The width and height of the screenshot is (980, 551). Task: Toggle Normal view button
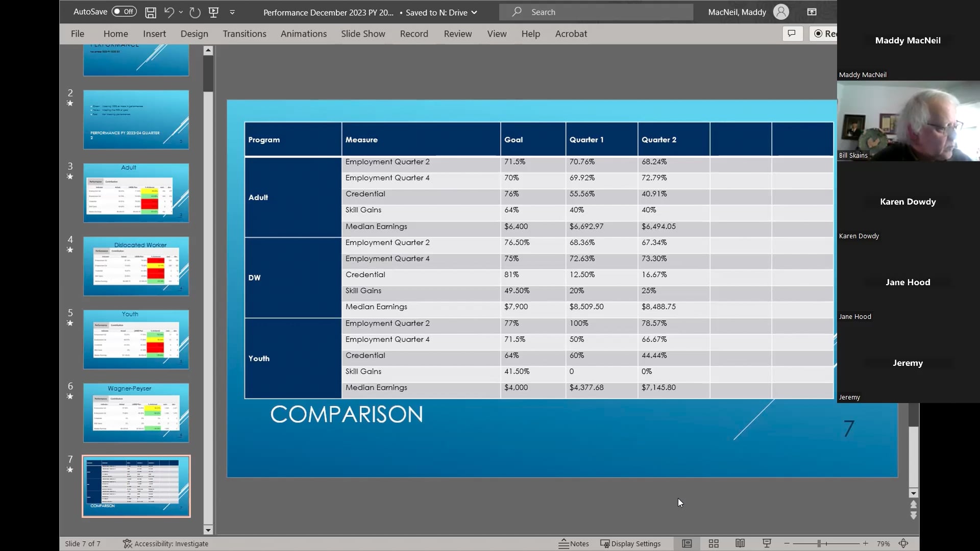point(687,544)
